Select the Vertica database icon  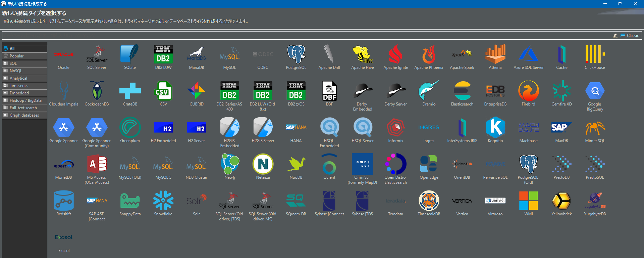[462, 201]
